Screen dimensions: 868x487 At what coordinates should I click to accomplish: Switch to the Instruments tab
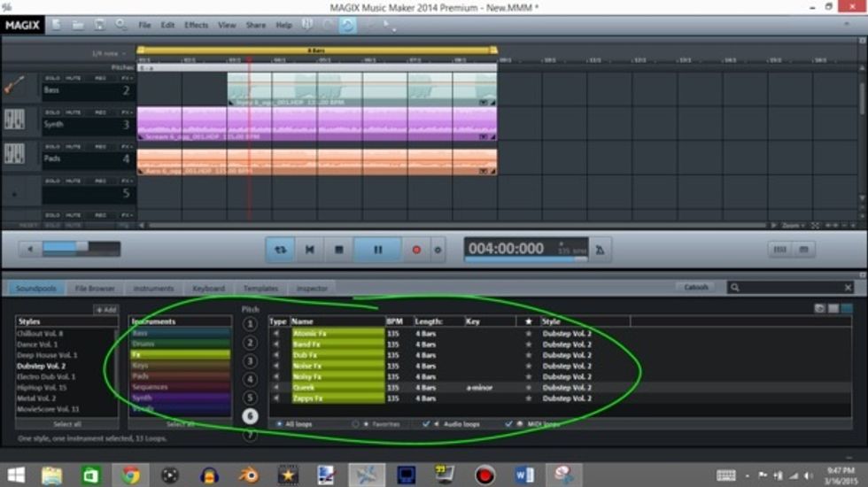point(153,289)
